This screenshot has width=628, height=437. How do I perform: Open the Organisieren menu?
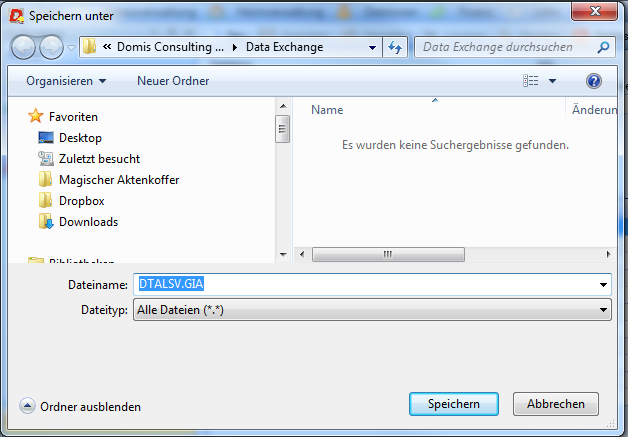66,81
